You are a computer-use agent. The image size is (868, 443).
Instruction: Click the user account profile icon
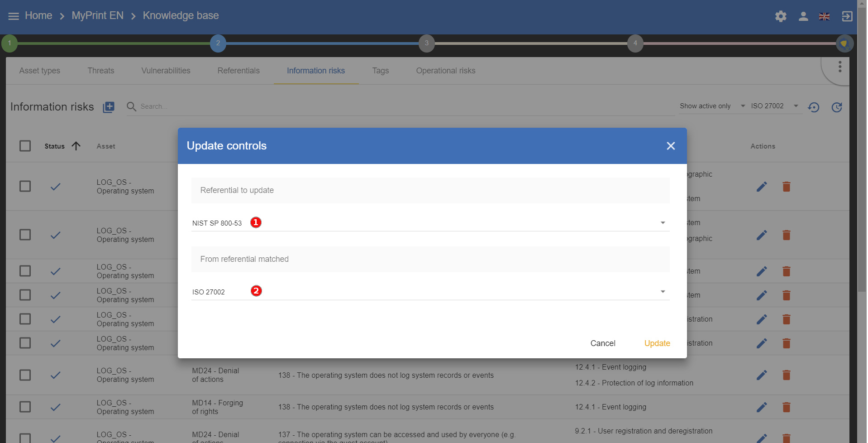pyautogui.click(x=803, y=17)
